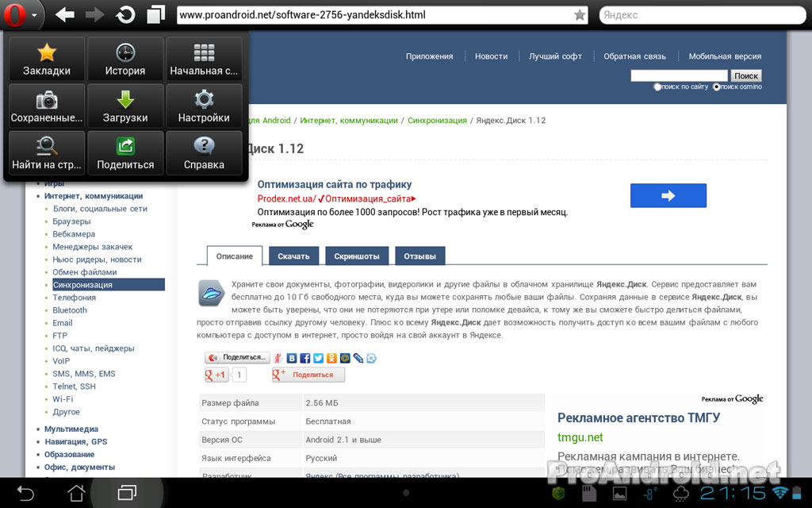
Task: Select the 'поиск по сайту' radio button
Action: tap(657, 87)
